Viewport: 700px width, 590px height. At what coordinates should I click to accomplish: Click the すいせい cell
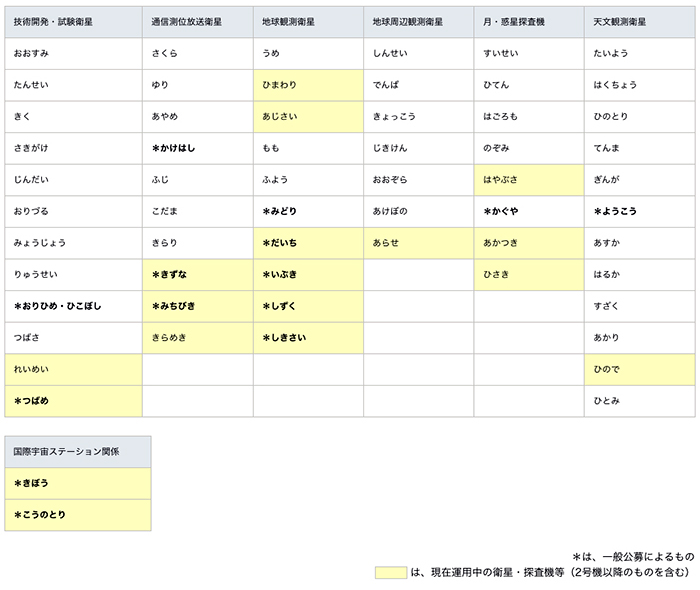(x=529, y=54)
